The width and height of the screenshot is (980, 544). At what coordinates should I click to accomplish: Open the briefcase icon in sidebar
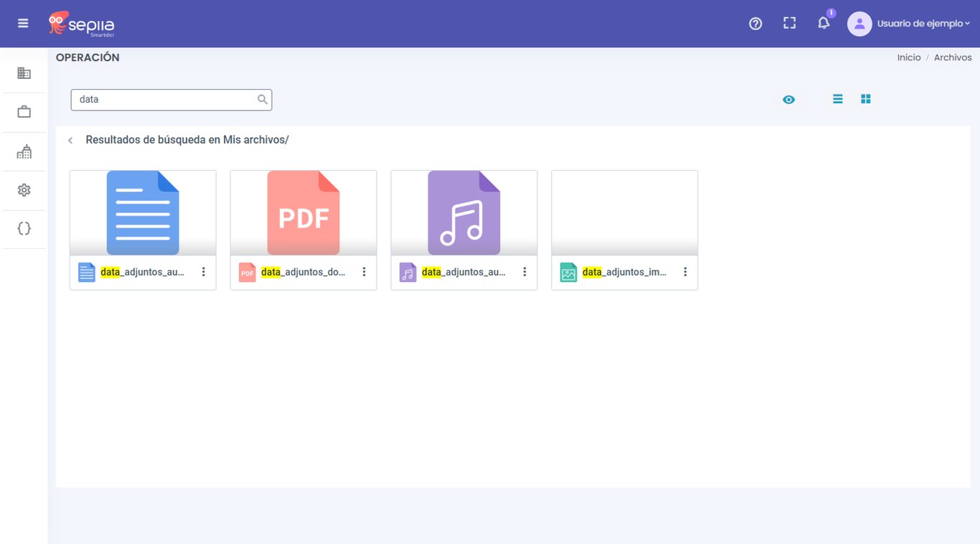point(24,111)
